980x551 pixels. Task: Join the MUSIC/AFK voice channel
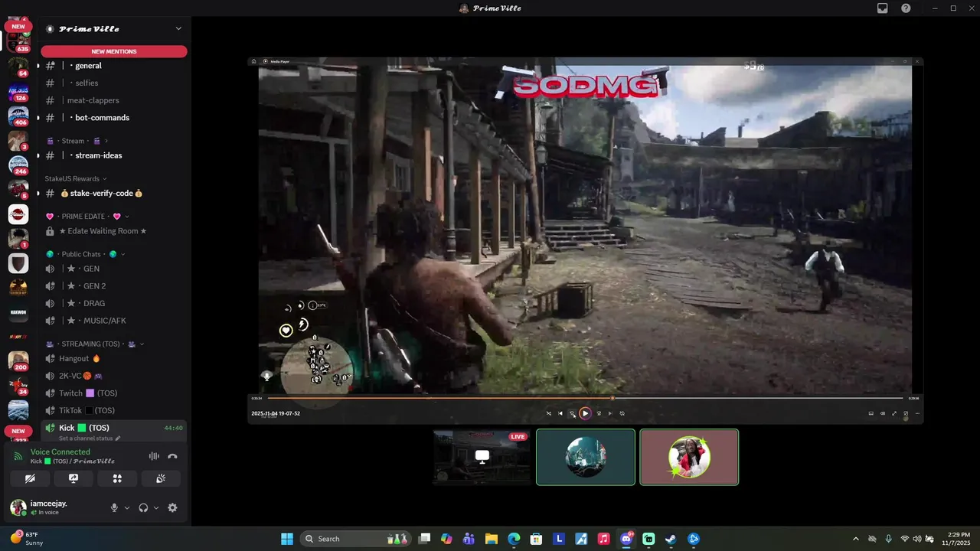coord(114,321)
